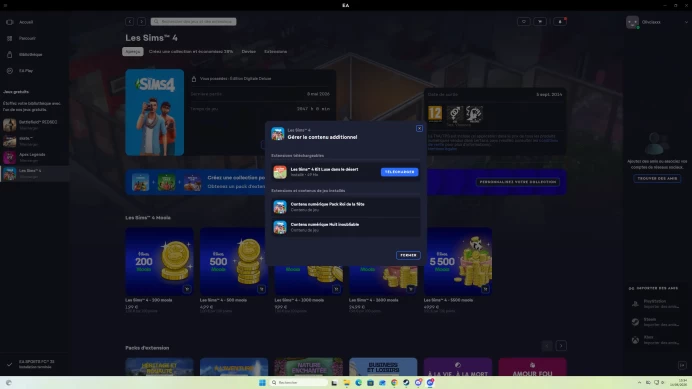
Task: Collapse the friends panel arrow icon
Action: (682, 365)
